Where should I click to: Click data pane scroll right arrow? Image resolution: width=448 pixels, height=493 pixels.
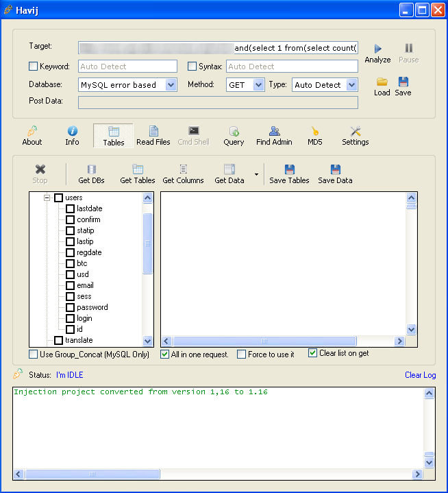click(x=399, y=341)
